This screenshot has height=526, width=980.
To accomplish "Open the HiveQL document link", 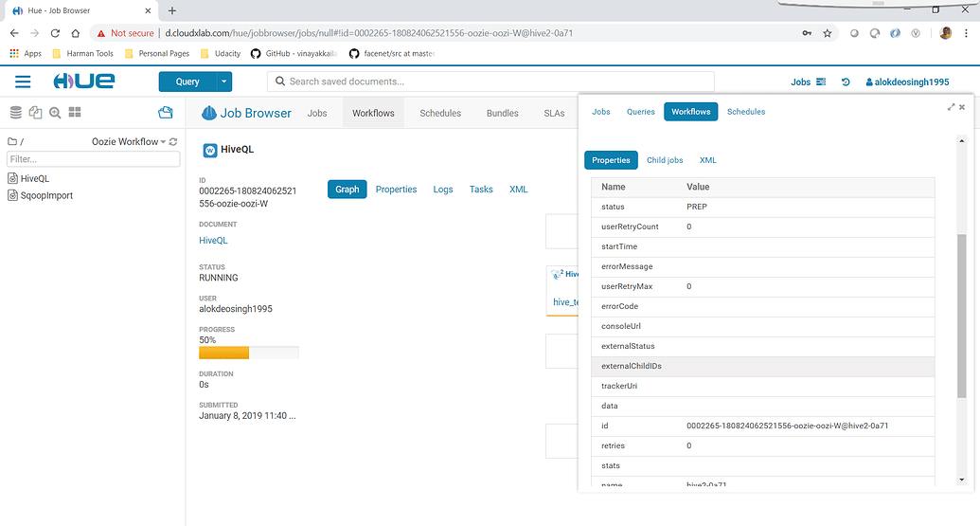I will click(x=213, y=241).
